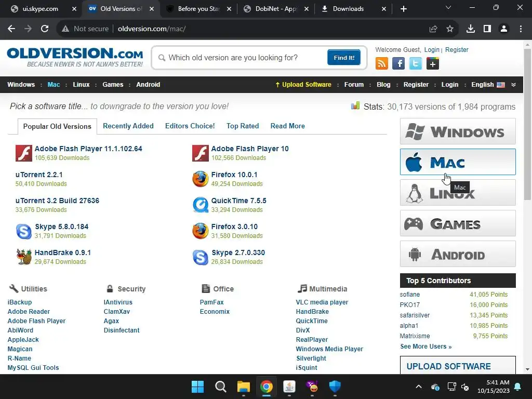Image resolution: width=532 pixels, height=399 pixels.
Task: Open VLC media player link
Action: pos(322,302)
